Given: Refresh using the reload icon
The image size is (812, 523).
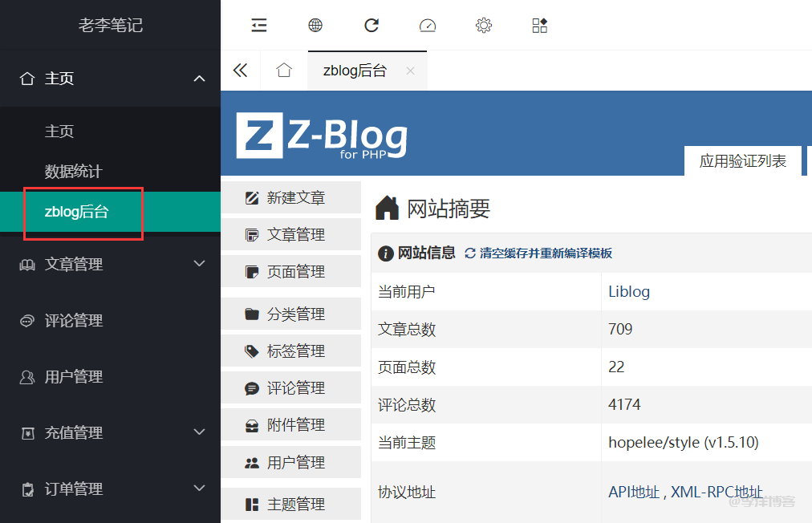Looking at the screenshot, I should click(371, 25).
